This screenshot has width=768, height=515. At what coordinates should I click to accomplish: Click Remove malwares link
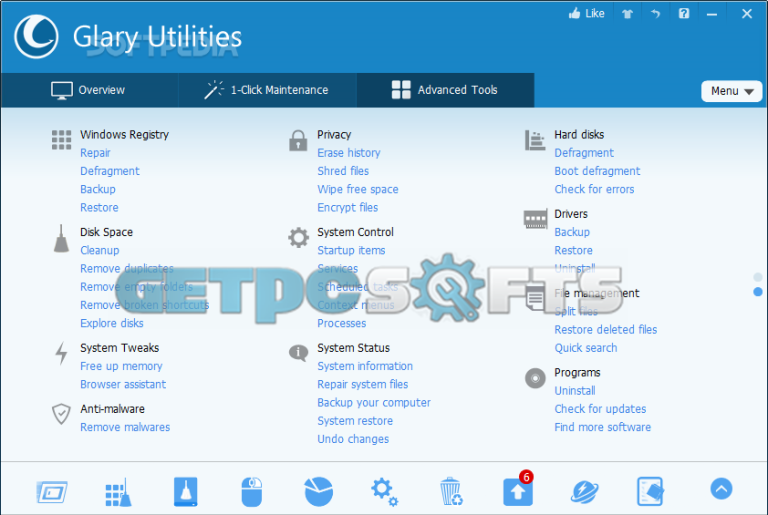click(125, 427)
